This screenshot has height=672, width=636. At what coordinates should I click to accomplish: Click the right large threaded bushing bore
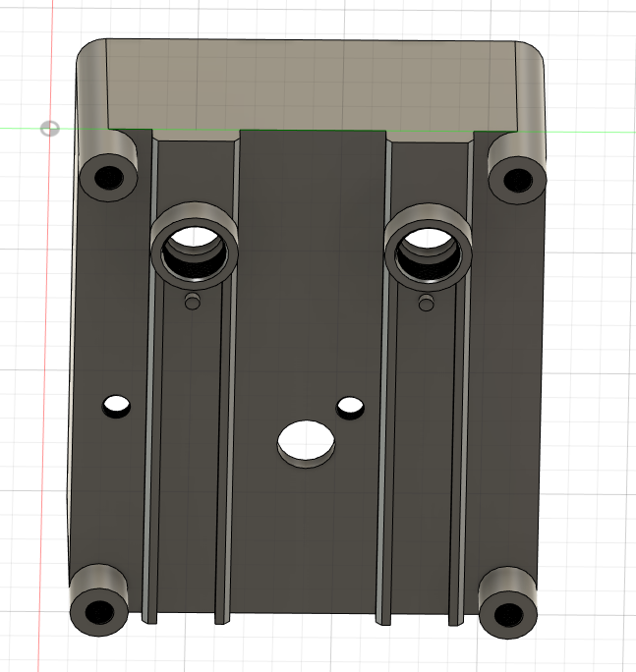(428, 253)
